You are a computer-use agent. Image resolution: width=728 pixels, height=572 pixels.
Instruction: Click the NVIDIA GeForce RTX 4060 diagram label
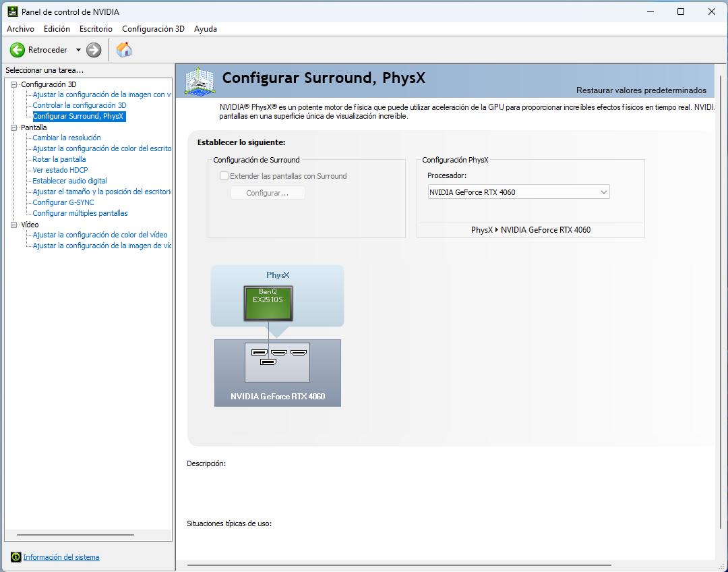tap(278, 397)
